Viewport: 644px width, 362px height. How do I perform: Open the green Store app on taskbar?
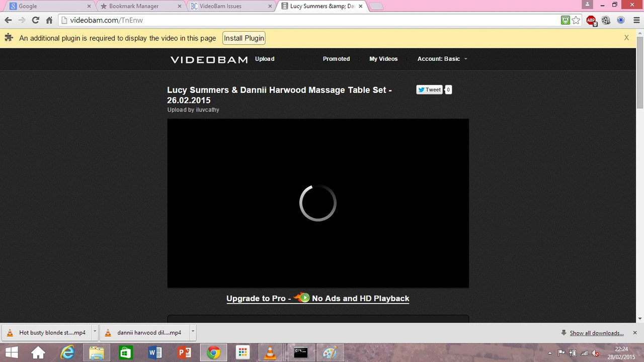(125, 353)
